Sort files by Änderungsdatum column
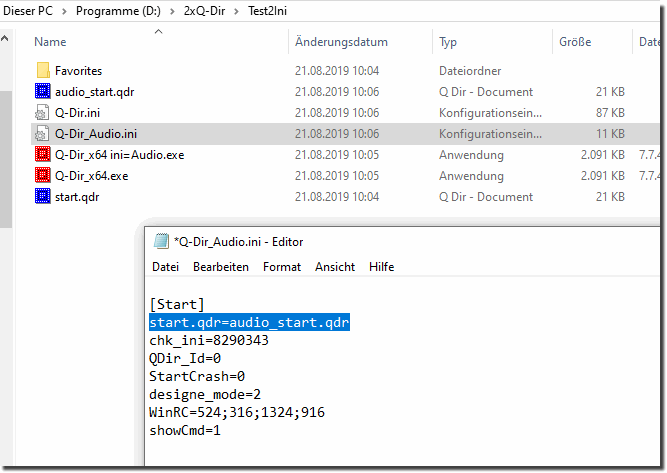This screenshot has width=667, height=473. (341, 42)
